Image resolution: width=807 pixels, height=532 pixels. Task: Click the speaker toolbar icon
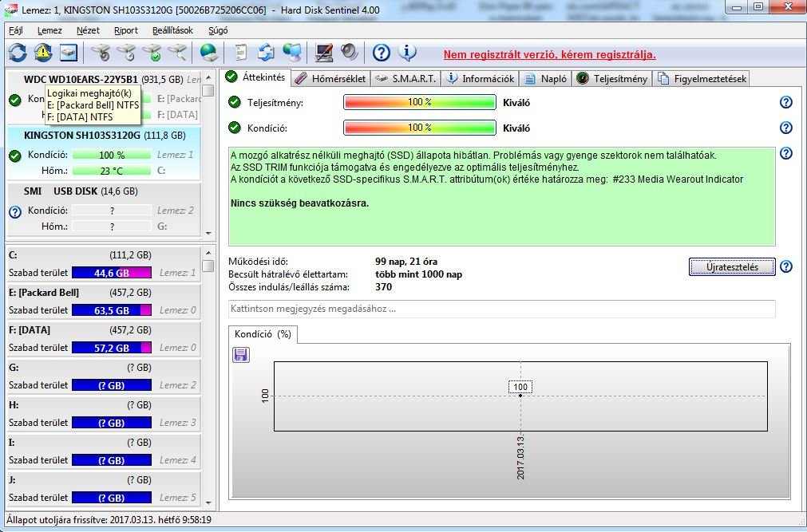[350, 52]
